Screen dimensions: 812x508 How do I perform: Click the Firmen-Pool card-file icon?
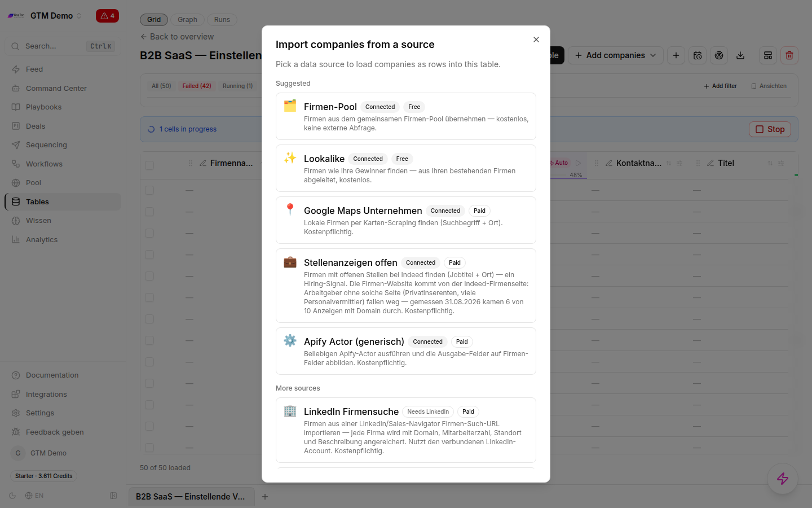click(290, 106)
